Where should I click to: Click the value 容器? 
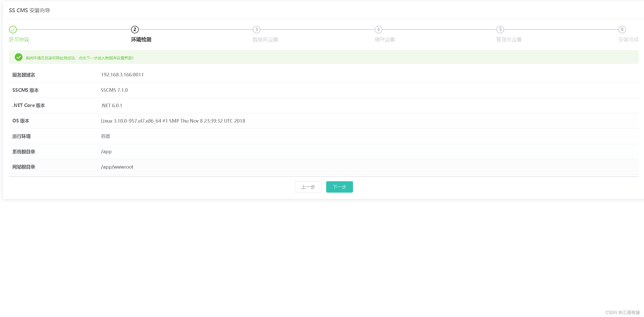106,136
